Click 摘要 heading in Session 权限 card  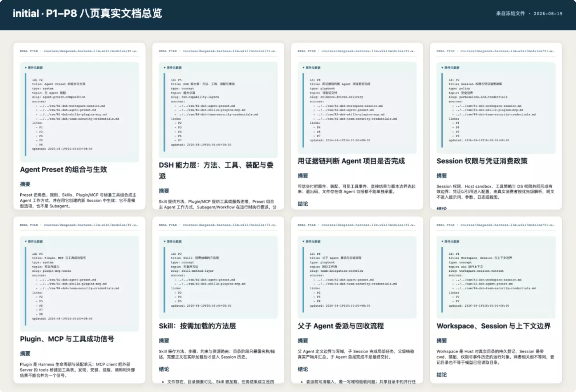pyautogui.click(x=442, y=176)
